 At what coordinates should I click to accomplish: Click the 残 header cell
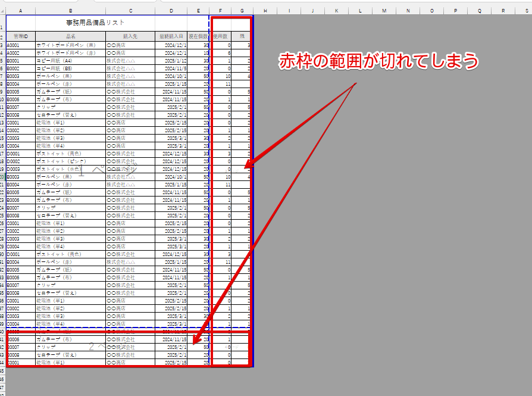click(x=242, y=37)
